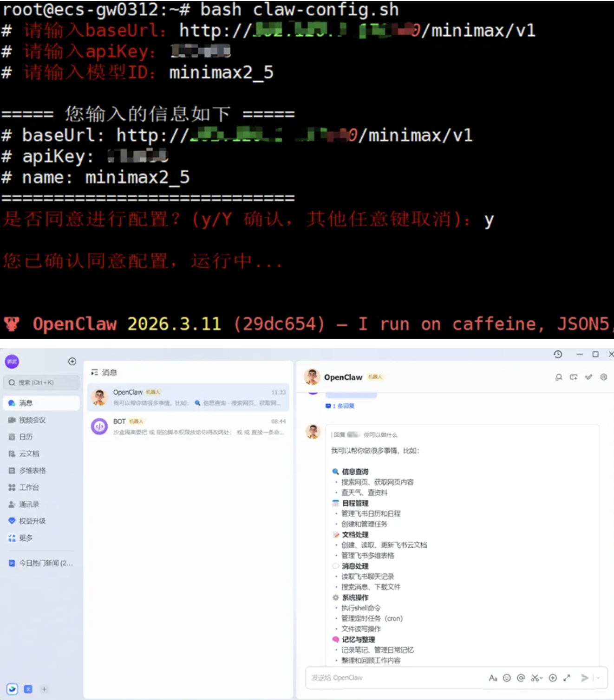Open the history clock icon in title bar
This screenshot has width=614, height=700.
point(558,354)
